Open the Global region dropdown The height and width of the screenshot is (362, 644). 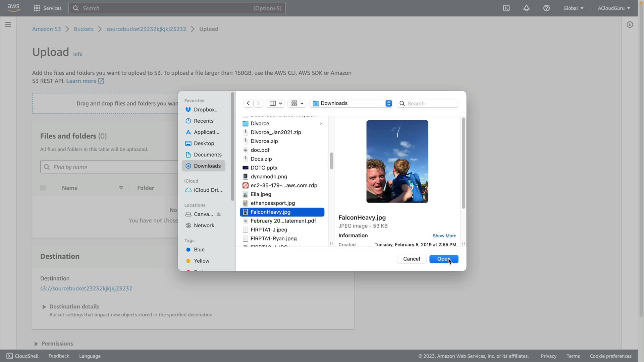click(x=573, y=8)
